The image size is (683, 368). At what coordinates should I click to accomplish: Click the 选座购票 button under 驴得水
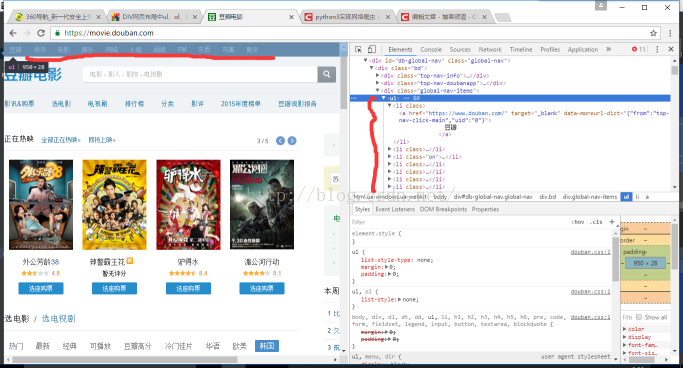[188, 288]
